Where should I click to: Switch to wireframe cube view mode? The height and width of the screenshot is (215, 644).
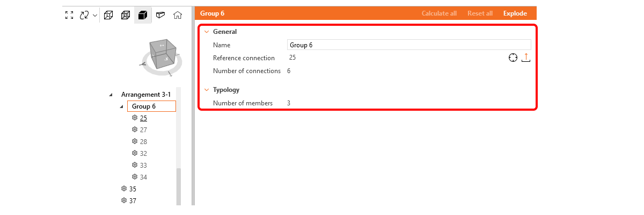[x=108, y=15]
